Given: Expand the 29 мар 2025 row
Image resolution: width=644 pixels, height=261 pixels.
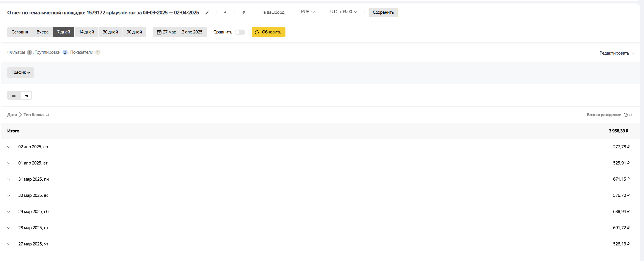Looking at the screenshot, I should [x=9, y=212].
